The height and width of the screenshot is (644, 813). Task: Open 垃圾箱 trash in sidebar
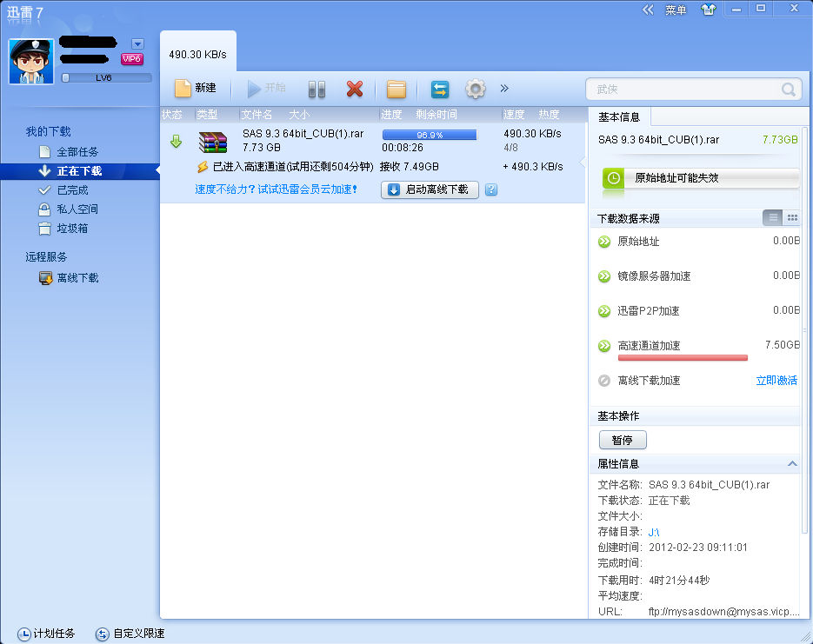point(72,229)
